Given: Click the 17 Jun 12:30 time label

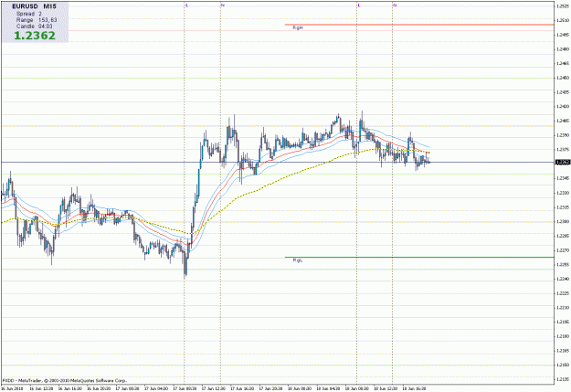Looking at the screenshot, I should pos(213,388).
